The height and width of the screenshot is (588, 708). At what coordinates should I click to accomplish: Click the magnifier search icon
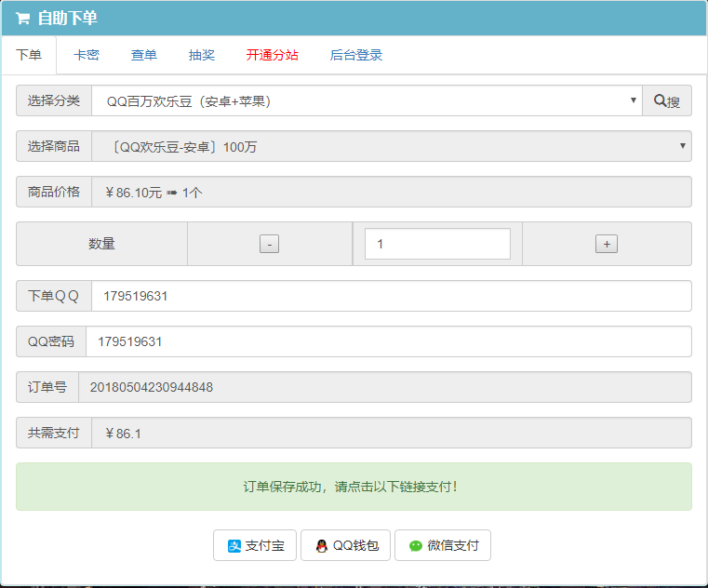click(660, 100)
